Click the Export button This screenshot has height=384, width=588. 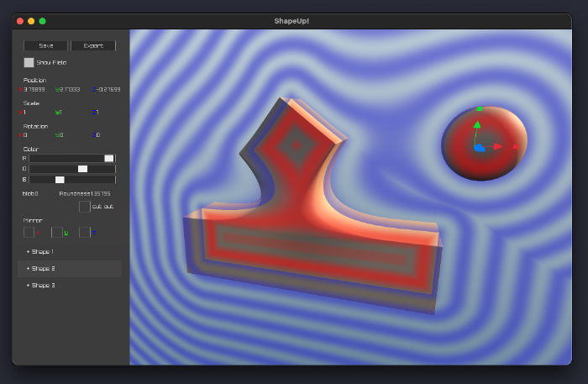93,45
